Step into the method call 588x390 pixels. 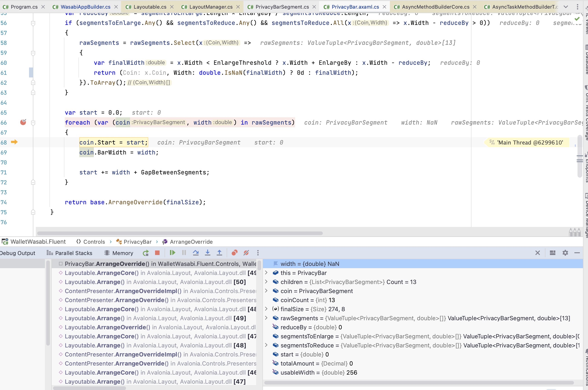tap(208, 253)
